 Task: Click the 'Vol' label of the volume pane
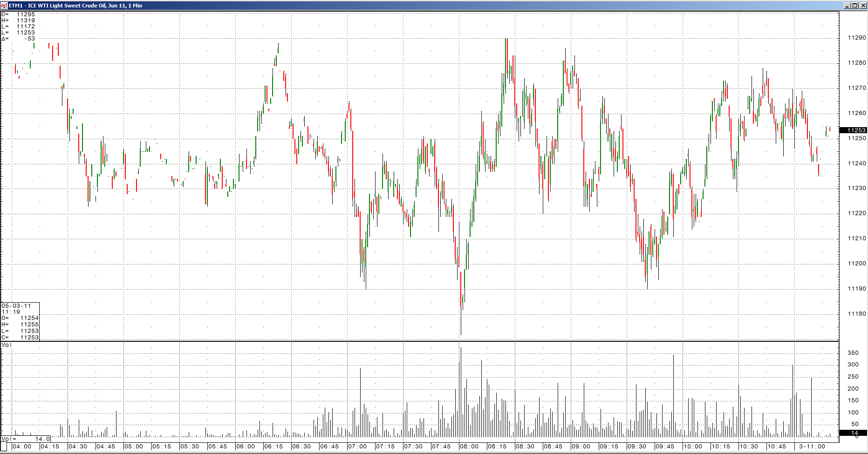pos(7,345)
